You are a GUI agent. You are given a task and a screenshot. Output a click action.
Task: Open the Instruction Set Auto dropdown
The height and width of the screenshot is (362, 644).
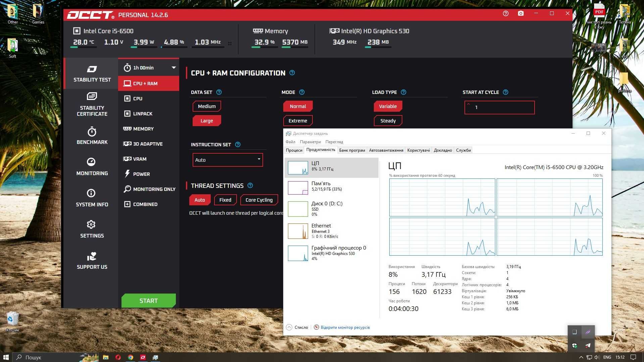coord(228,160)
